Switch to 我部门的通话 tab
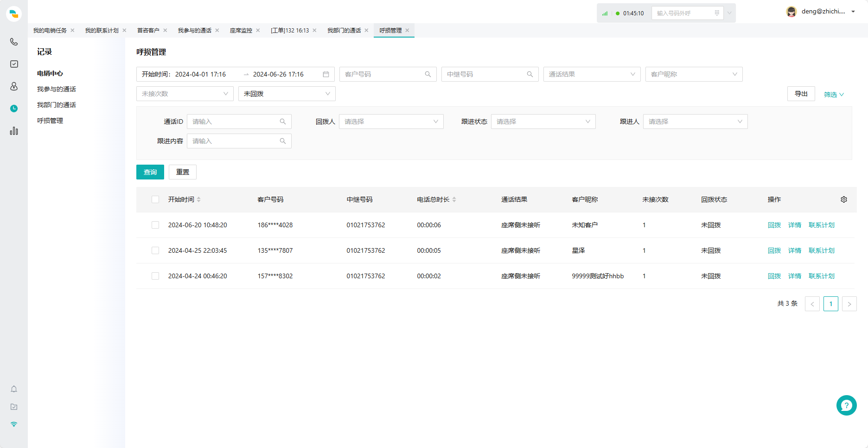 [x=344, y=31]
